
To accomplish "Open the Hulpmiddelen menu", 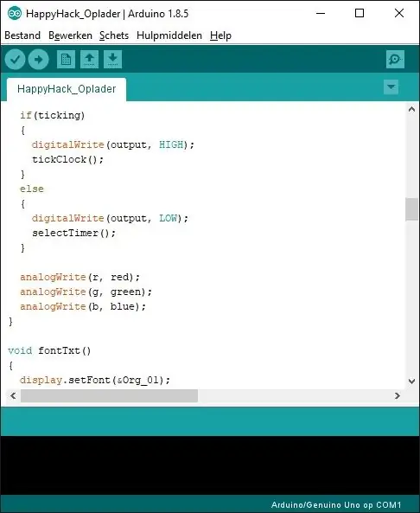I will coord(169,35).
